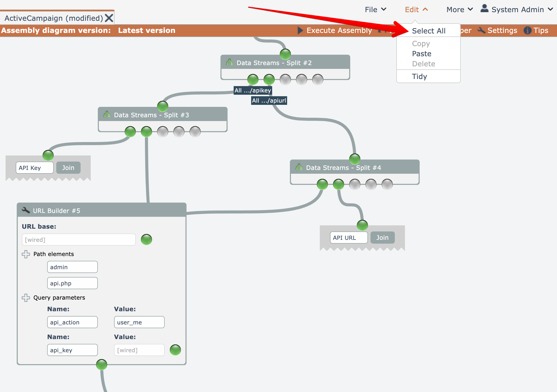
Task: Open the File dropdown menu
Action: pos(375,10)
